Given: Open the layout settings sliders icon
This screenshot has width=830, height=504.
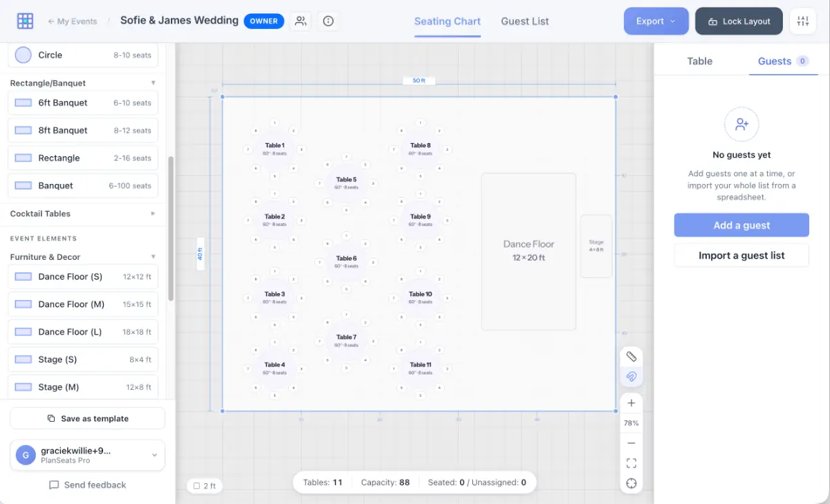Looking at the screenshot, I should click(x=802, y=21).
